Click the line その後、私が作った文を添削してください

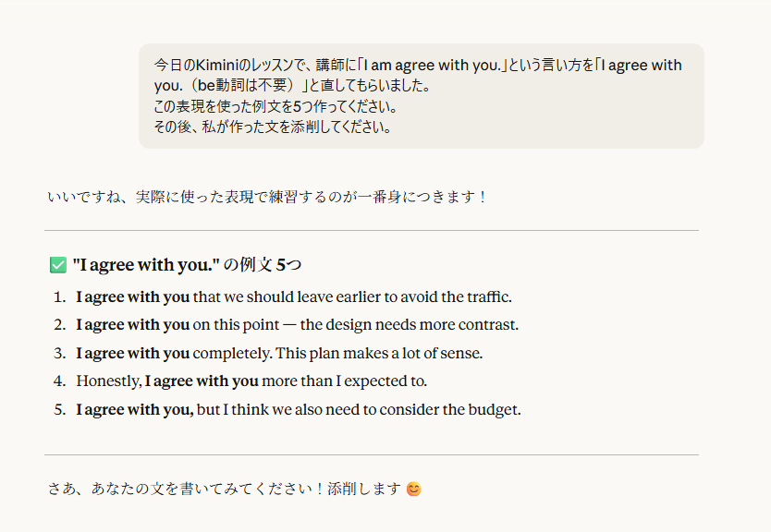tap(272, 127)
